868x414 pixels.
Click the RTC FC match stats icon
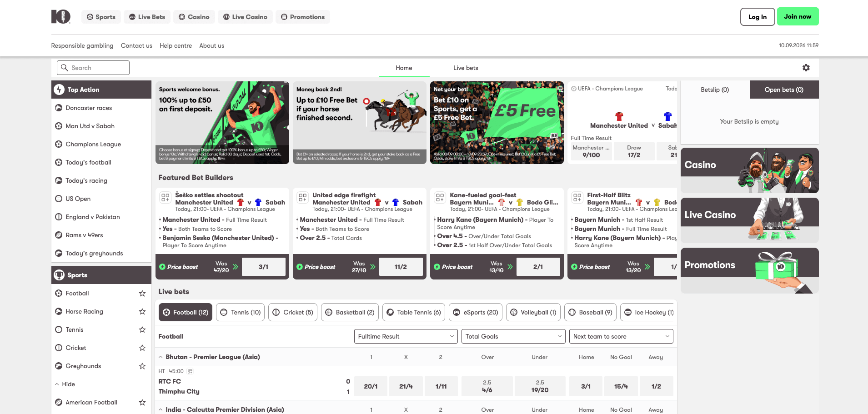click(x=190, y=371)
